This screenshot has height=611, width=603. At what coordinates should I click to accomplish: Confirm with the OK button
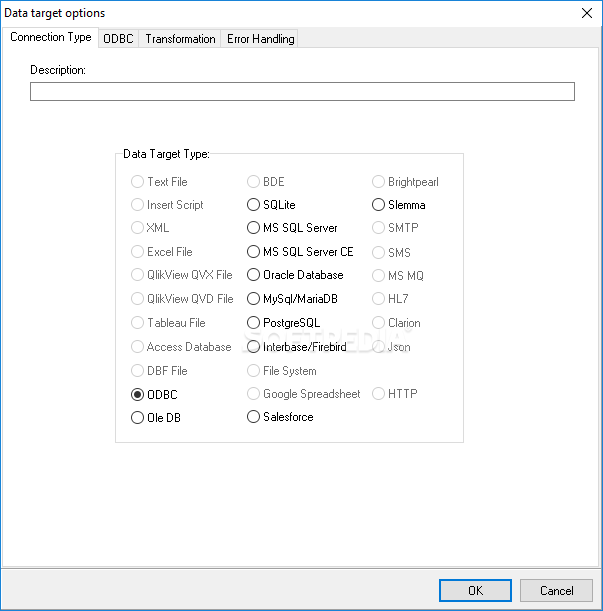[475, 590]
